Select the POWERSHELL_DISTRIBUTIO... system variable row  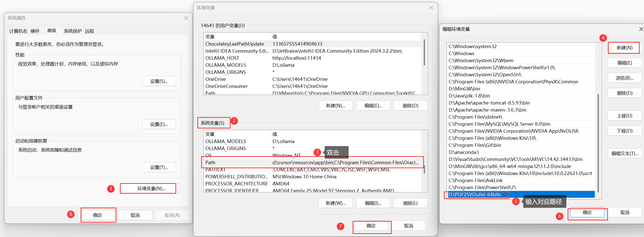(x=313, y=177)
